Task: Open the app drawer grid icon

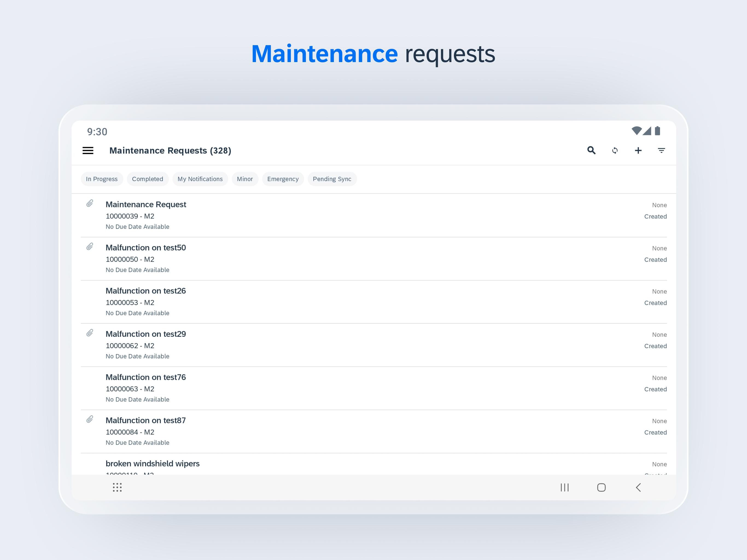Action: pos(117,487)
